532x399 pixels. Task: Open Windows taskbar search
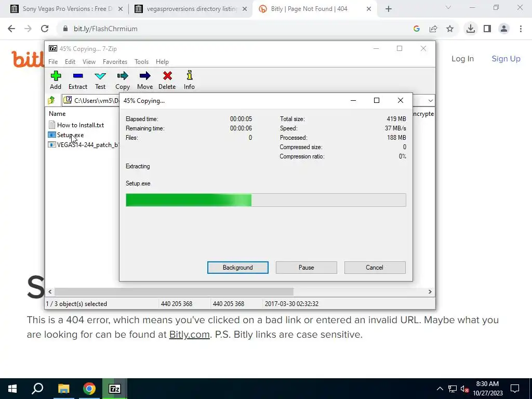[x=37, y=389]
